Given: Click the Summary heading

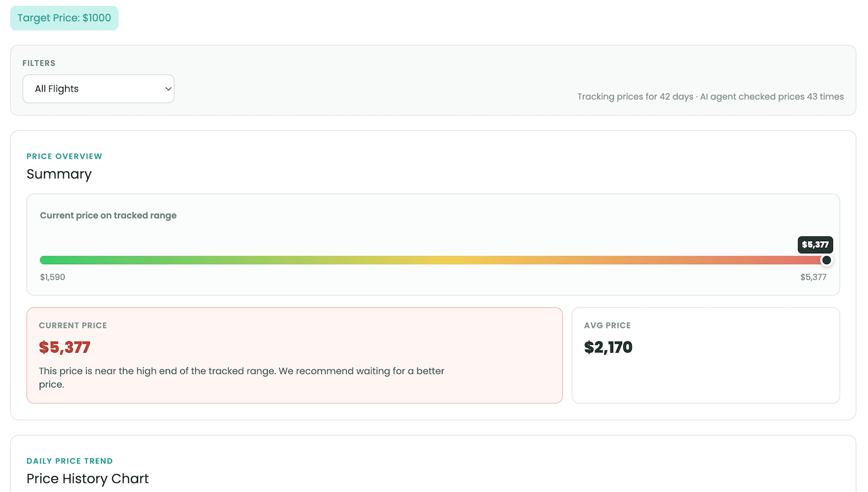Looking at the screenshot, I should click(59, 174).
